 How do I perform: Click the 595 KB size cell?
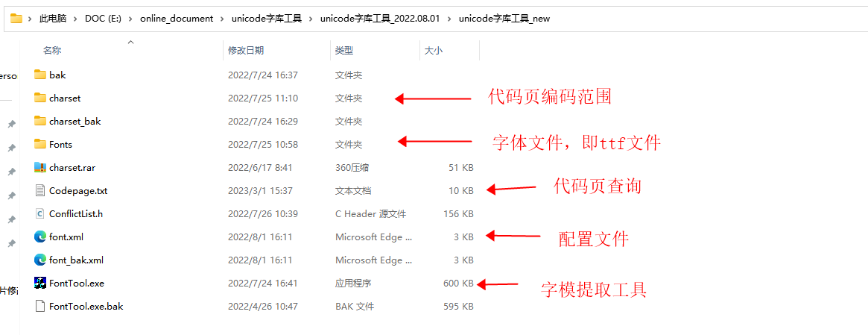pyautogui.click(x=458, y=306)
